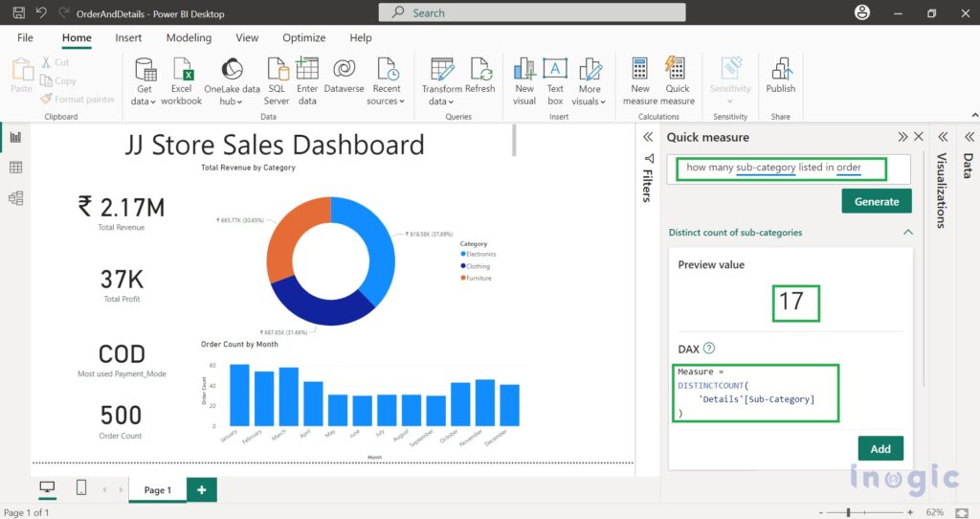Click the Dataverse icon
The height and width of the screenshot is (519, 980).
pyautogui.click(x=345, y=71)
